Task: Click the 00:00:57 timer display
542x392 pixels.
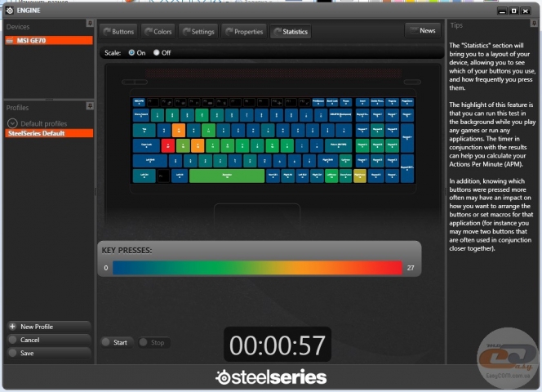Action: (278, 345)
